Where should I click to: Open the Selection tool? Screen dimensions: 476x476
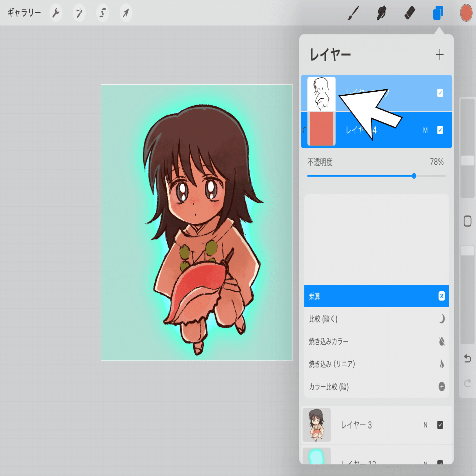click(x=102, y=13)
